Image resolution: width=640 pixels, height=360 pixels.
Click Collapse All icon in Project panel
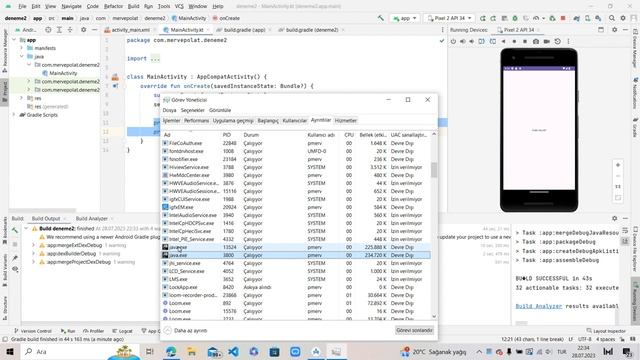pyautogui.click(x=70, y=30)
